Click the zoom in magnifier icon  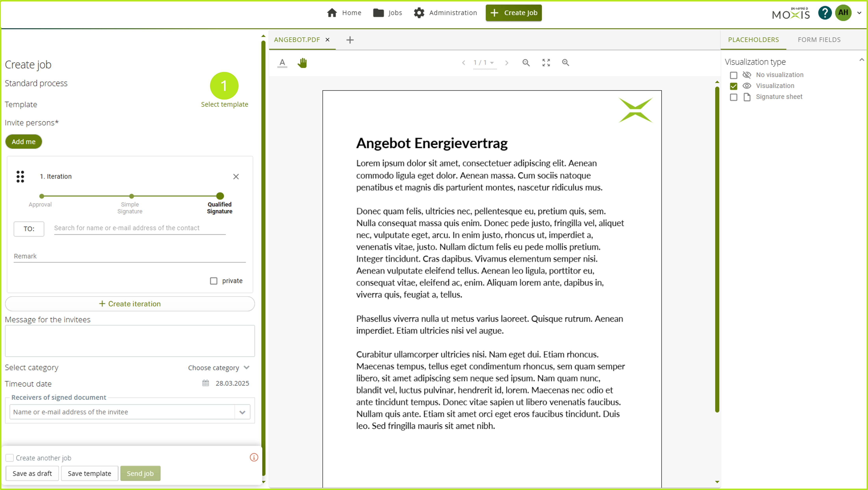coord(565,63)
